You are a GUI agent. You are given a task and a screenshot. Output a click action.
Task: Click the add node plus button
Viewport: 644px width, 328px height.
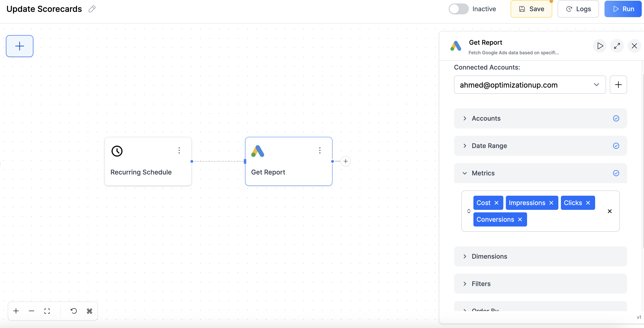point(19,46)
